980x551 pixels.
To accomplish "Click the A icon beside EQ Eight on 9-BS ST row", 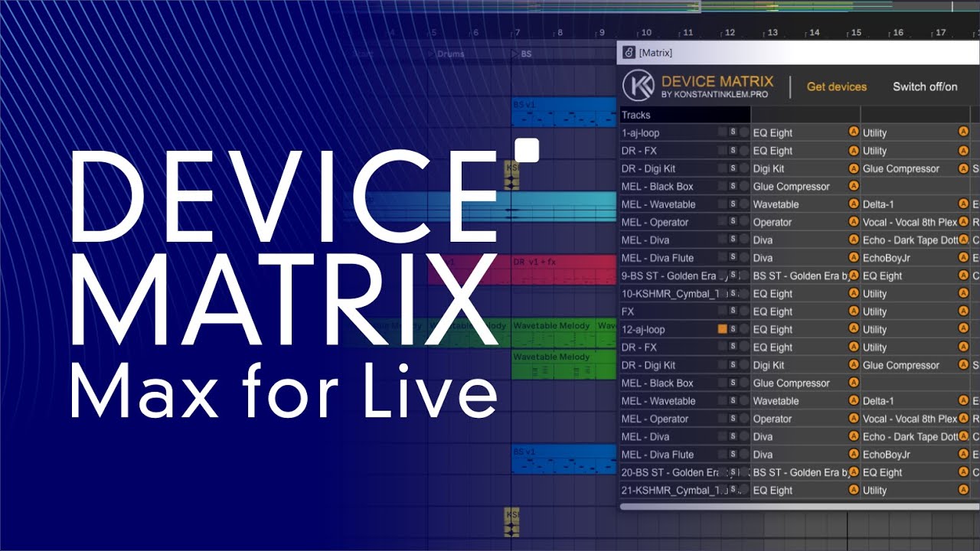I will (x=964, y=275).
